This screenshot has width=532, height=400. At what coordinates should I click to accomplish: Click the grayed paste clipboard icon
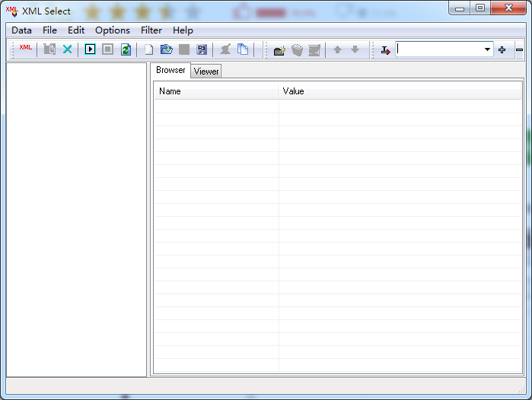pyautogui.click(x=49, y=49)
